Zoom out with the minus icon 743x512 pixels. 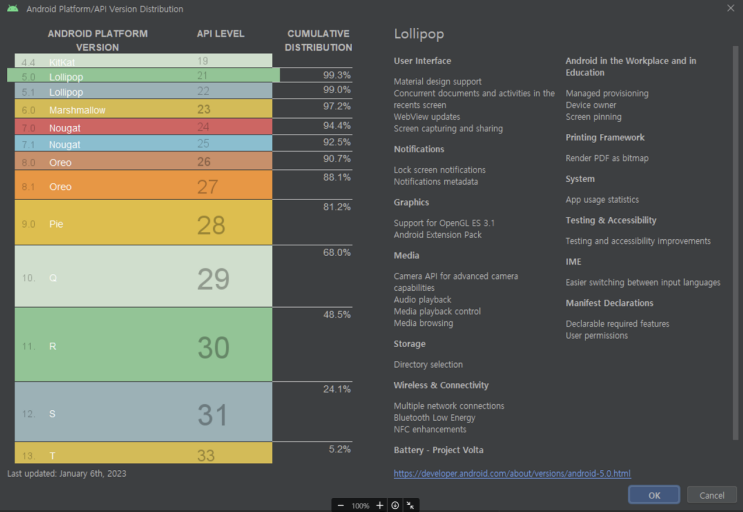coord(341,505)
